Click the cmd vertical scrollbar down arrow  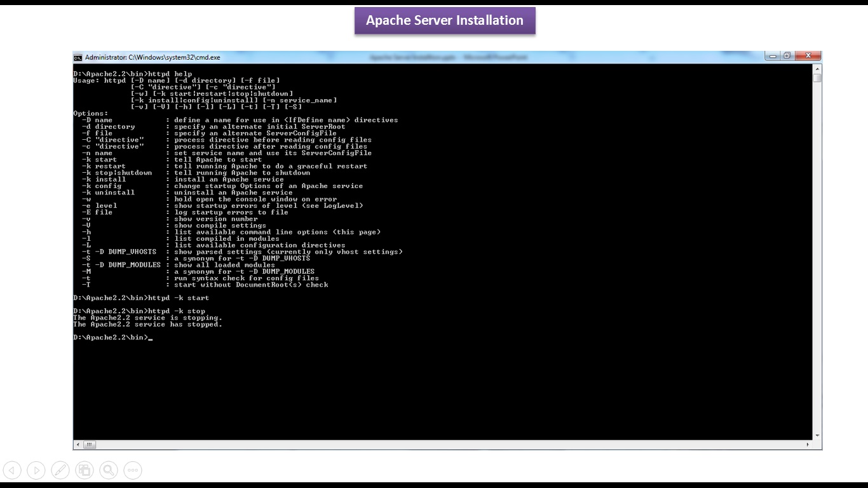(817, 436)
